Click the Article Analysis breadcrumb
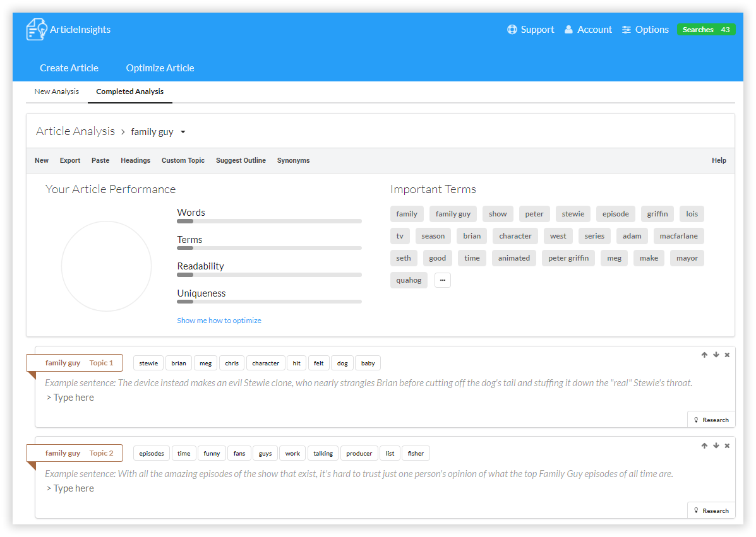This screenshot has width=756, height=537. pyautogui.click(x=75, y=131)
